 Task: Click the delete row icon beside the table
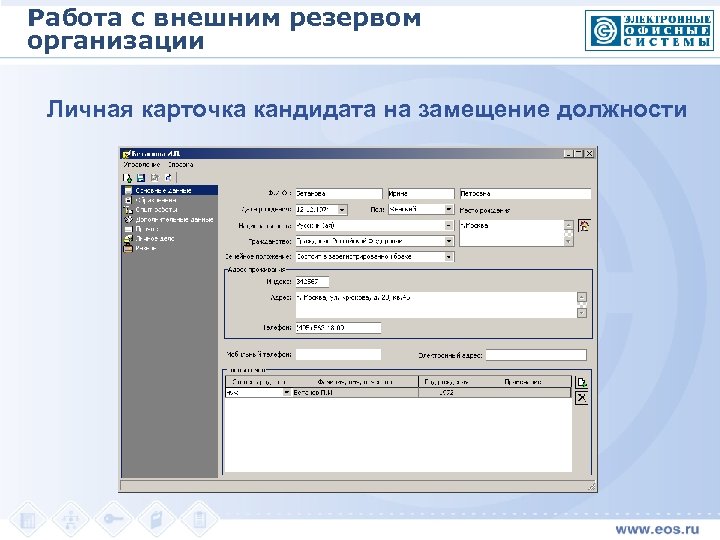coord(582,398)
